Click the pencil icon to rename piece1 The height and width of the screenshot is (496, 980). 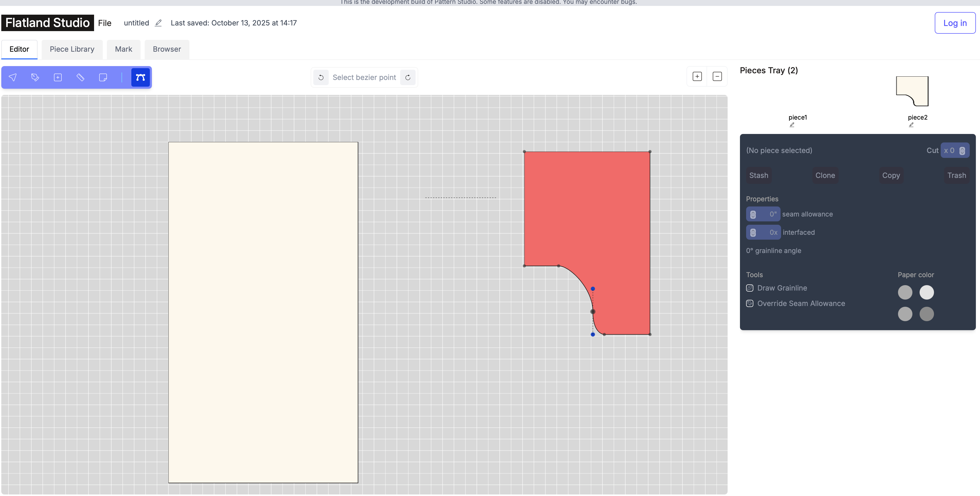[x=792, y=124]
